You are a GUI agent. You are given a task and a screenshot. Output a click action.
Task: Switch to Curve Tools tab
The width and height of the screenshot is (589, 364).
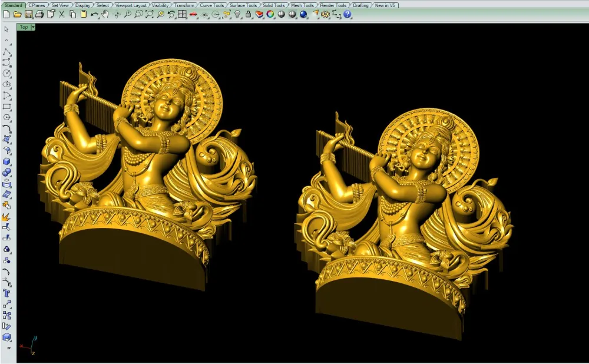pyautogui.click(x=212, y=5)
